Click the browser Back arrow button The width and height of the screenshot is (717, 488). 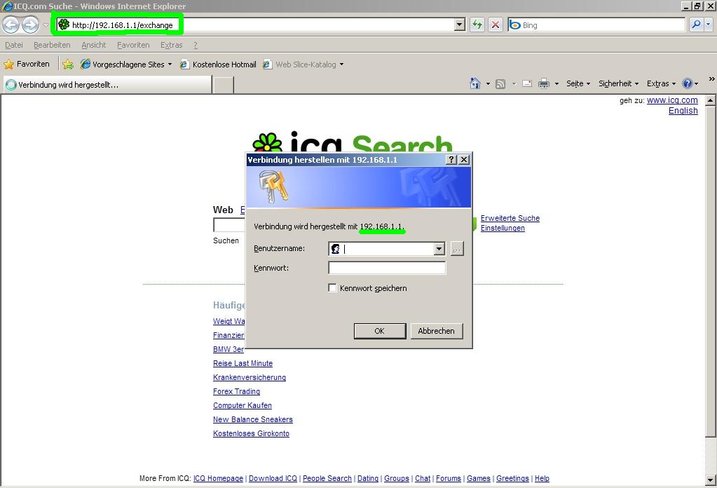11,25
